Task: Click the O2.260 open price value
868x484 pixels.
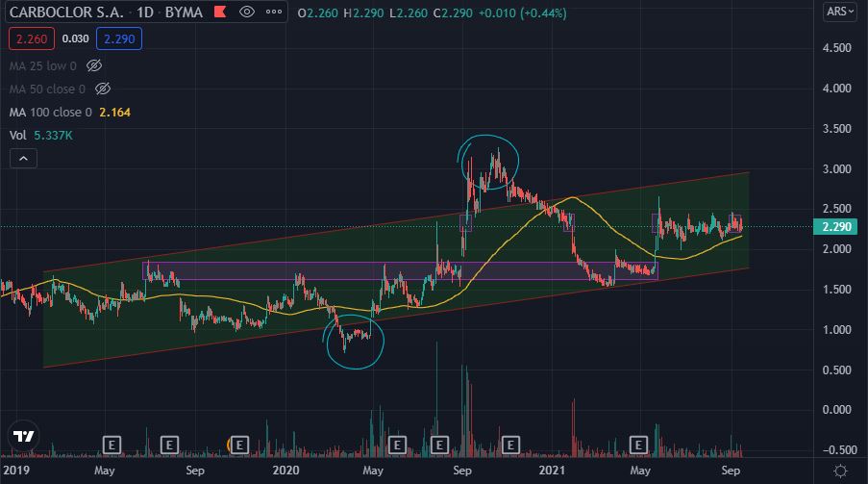Action: [x=318, y=13]
